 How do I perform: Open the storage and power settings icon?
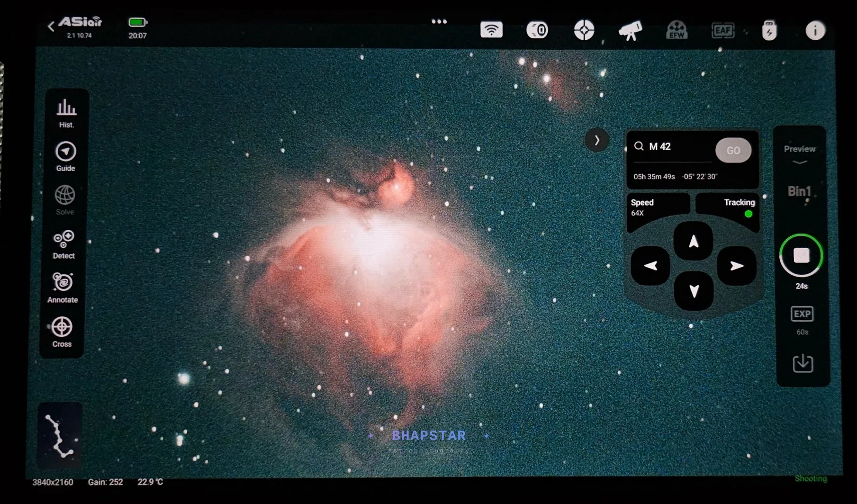coord(769,30)
